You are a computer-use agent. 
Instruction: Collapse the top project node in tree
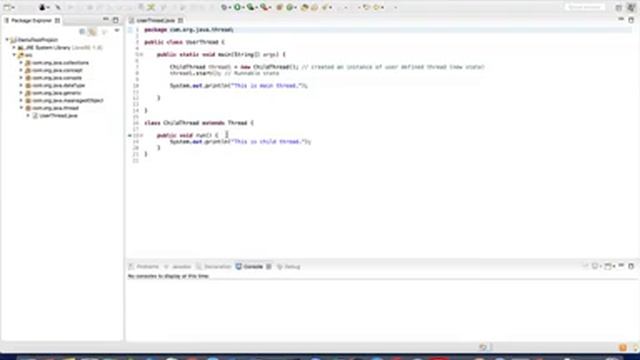(7, 40)
